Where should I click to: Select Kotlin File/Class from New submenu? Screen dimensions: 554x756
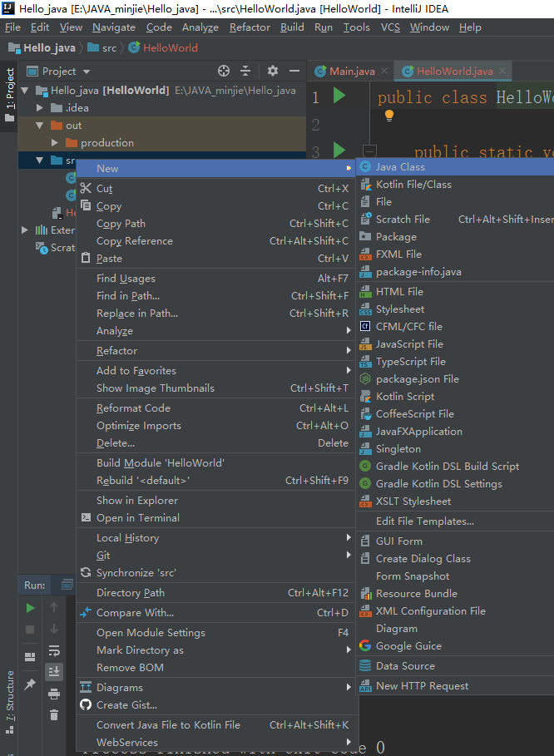point(455,184)
